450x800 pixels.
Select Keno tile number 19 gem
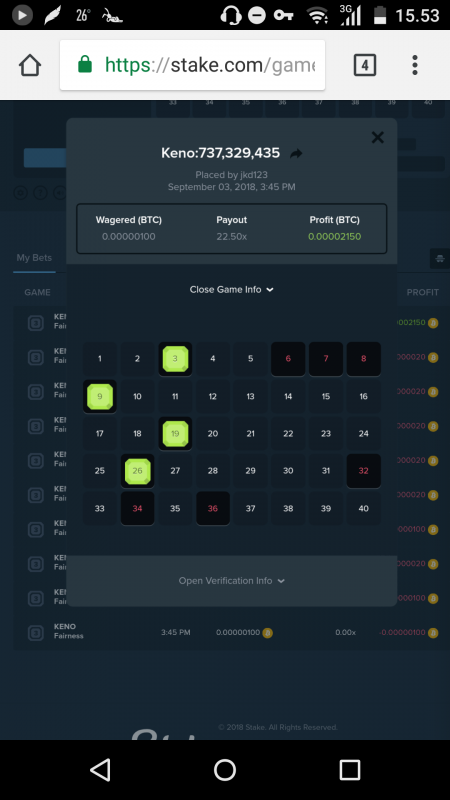pyautogui.click(x=175, y=434)
